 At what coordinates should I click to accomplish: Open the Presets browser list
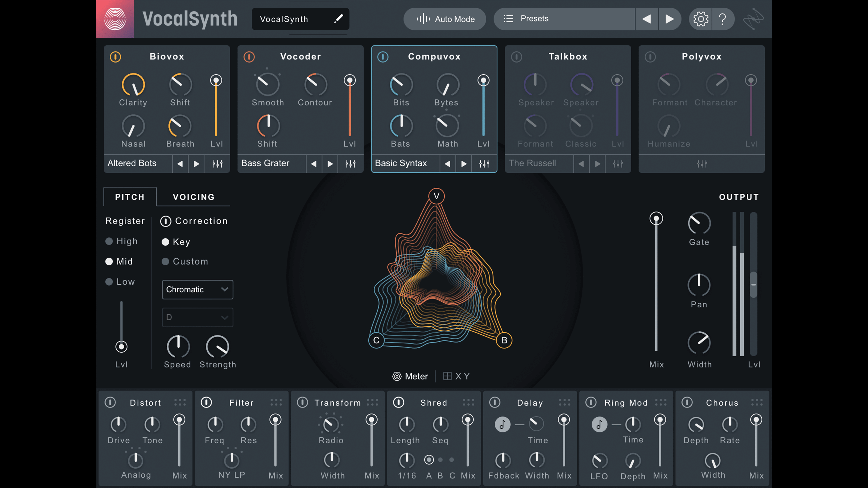(564, 19)
